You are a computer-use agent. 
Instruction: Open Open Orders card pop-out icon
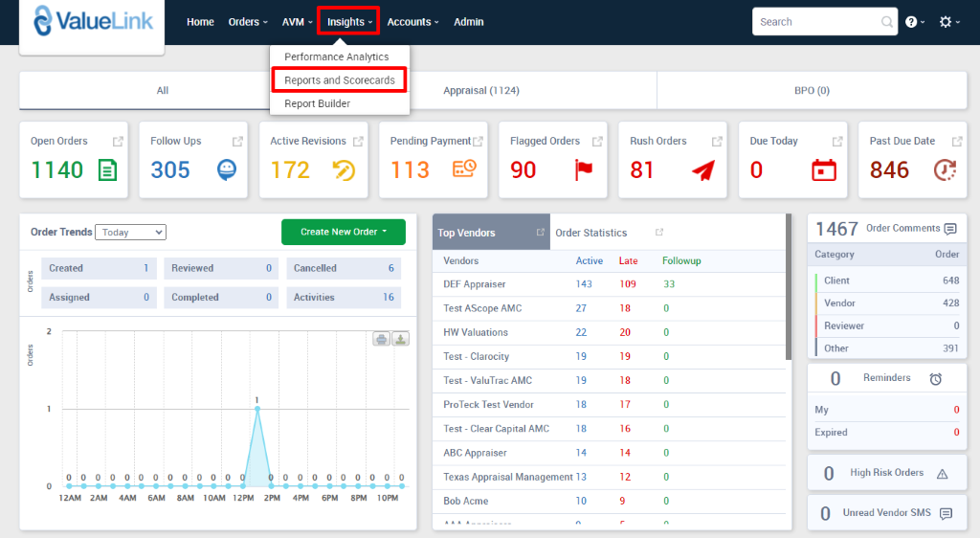pos(118,142)
